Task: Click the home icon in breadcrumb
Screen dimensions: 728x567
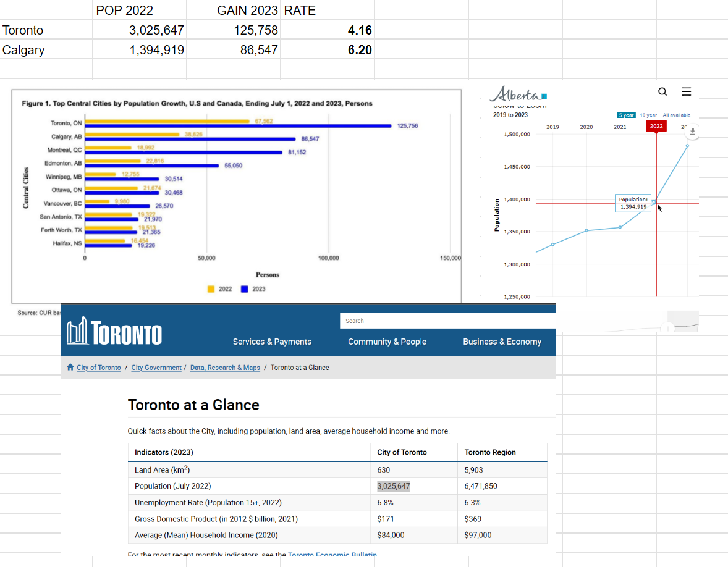Action: click(70, 367)
